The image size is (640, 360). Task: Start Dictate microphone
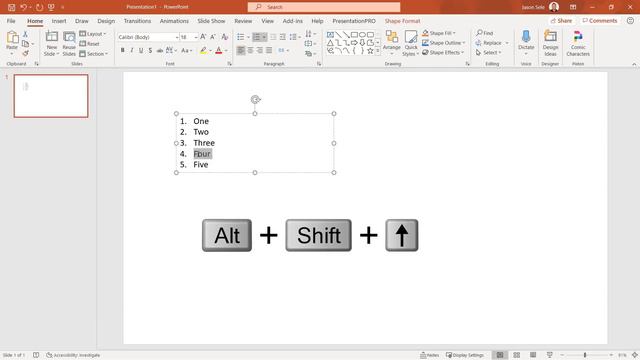(x=526, y=42)
